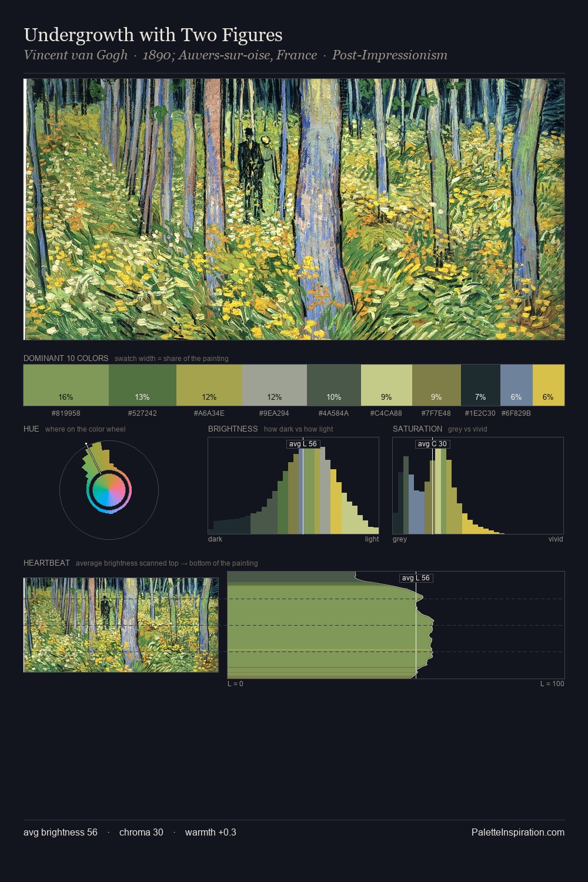Screen dimensions: 588x882
Task: Click the hex code #9EA294
Action: pos(275,413)
